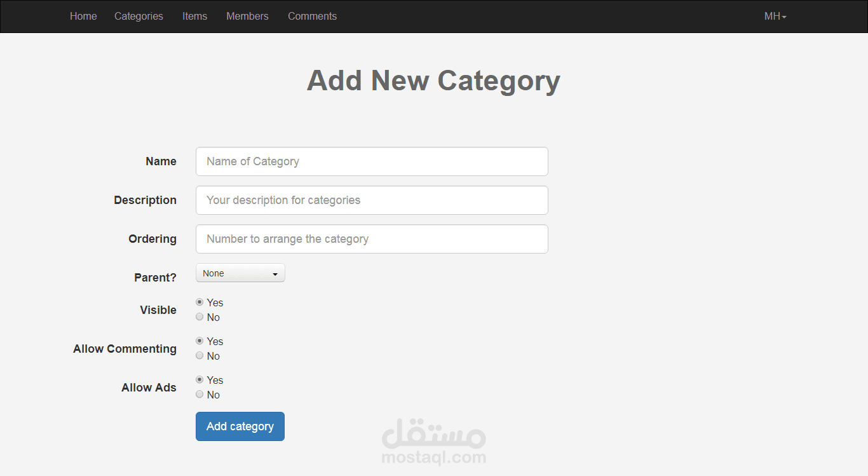Disable Allow Ads with No
This screenshot has height=476, width=868.
pos(200,395)
